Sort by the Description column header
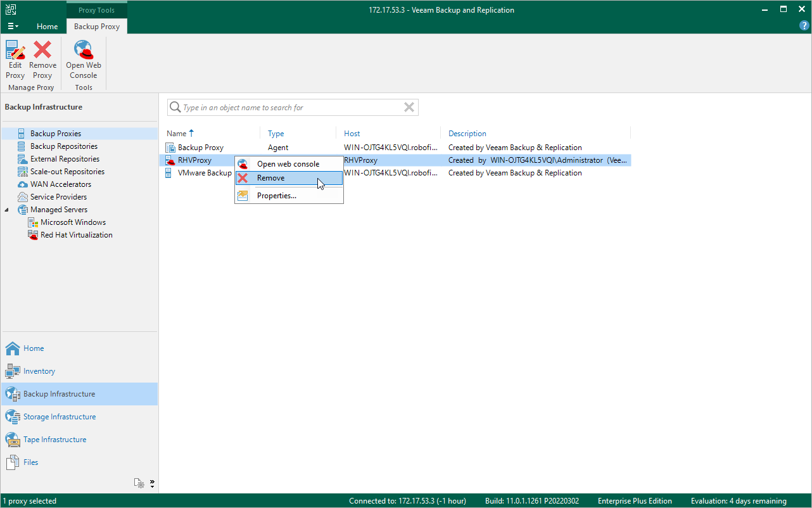The width and height of the screenshot is (812, 508). [467, 134]
